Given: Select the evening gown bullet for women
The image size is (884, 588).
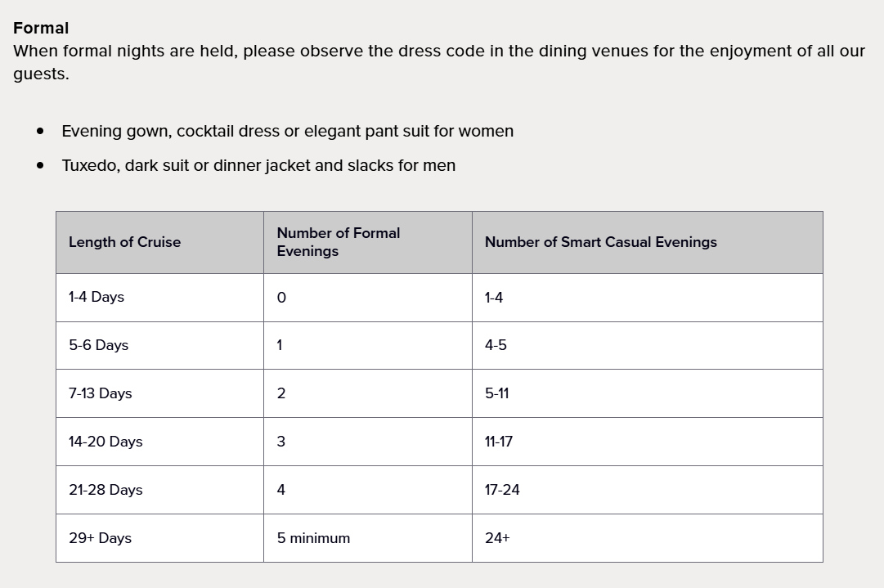Looking at the screenshot, I should click(x=287, y=131).
